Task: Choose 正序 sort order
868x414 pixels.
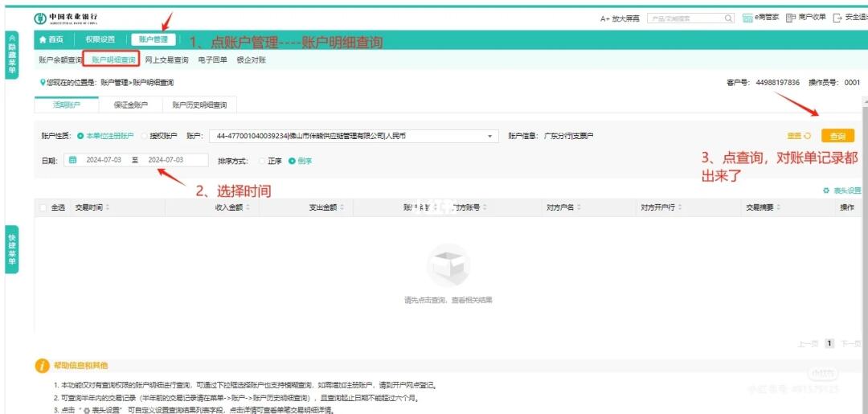Action: [x=262, y=161]
